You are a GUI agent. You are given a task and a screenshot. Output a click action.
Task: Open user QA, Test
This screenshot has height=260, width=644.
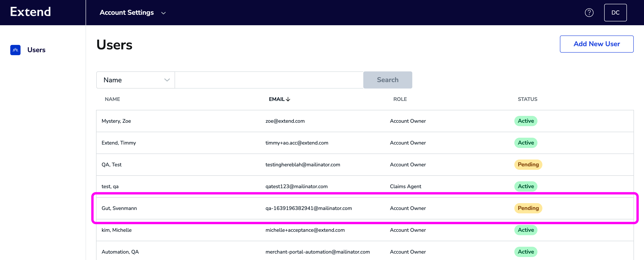tap(111, 165)
